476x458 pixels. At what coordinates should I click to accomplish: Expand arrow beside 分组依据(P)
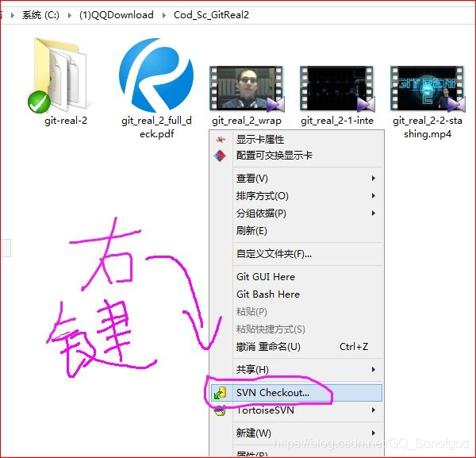(374, 214)
